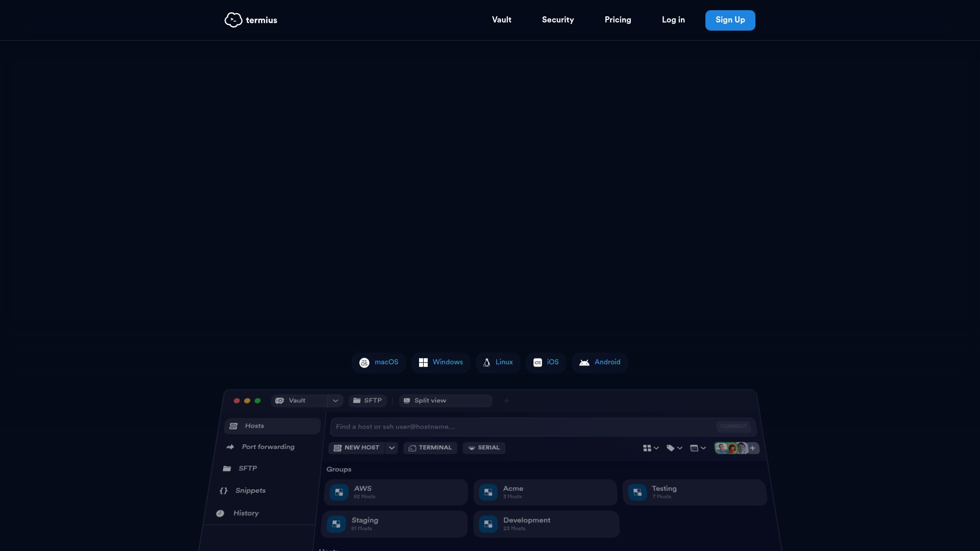Open the sort options dropdown next to tags
980x551 pixels.
(x=698, y=448)
